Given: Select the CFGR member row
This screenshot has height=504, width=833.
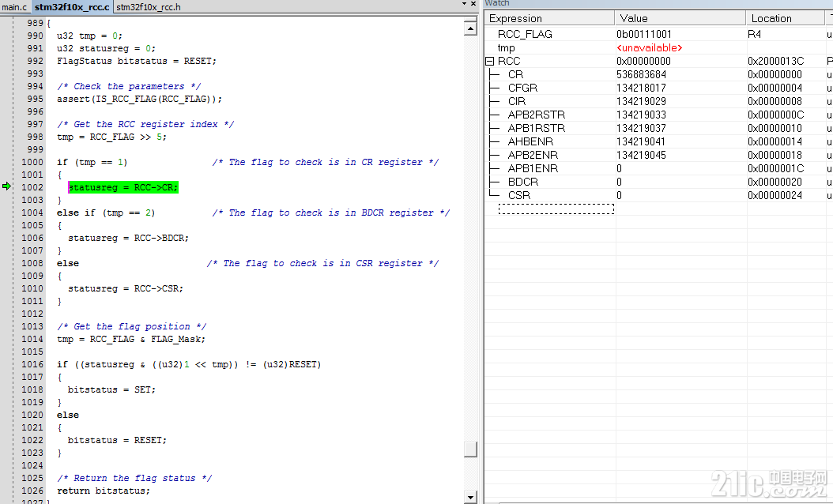Looking at the screenshot, I should click(x=522, y=88).
